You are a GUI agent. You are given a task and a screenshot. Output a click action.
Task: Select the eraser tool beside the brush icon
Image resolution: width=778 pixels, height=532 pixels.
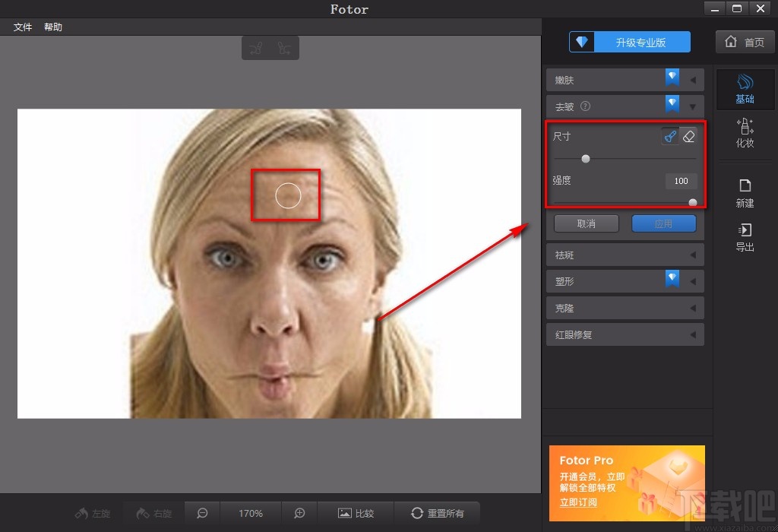point(689,136)
